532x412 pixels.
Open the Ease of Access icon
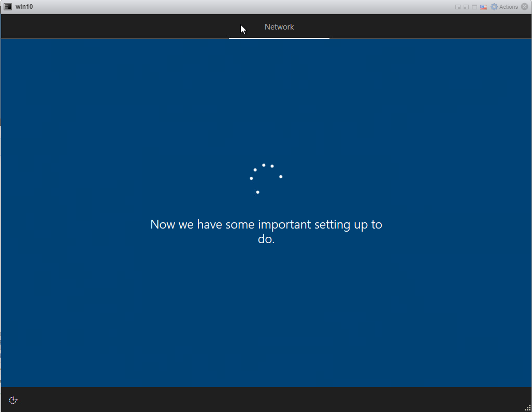(x=13, y=400)
